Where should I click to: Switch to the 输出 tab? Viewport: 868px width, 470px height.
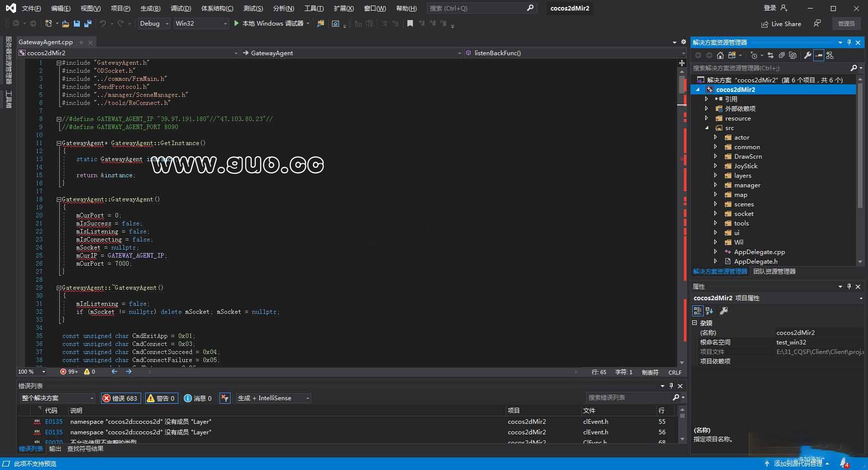click(55, 449)
